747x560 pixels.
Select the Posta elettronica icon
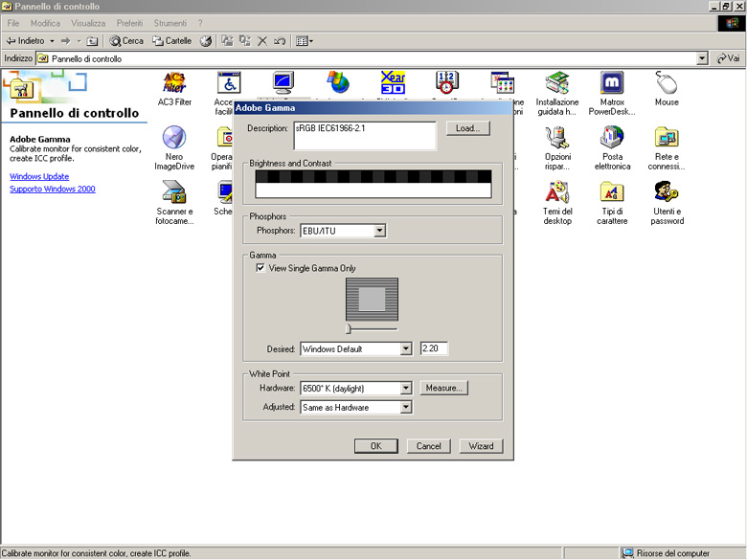click(612, 139)
